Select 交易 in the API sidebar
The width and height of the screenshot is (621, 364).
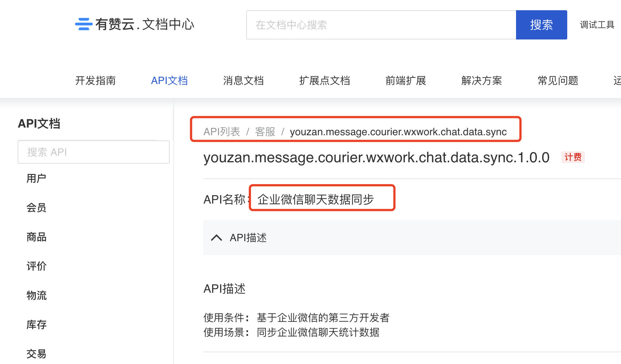coord(36,354)
